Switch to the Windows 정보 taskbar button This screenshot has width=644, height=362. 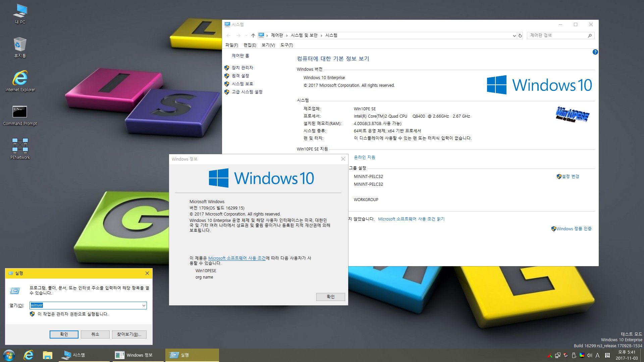(x=138, y=355)
